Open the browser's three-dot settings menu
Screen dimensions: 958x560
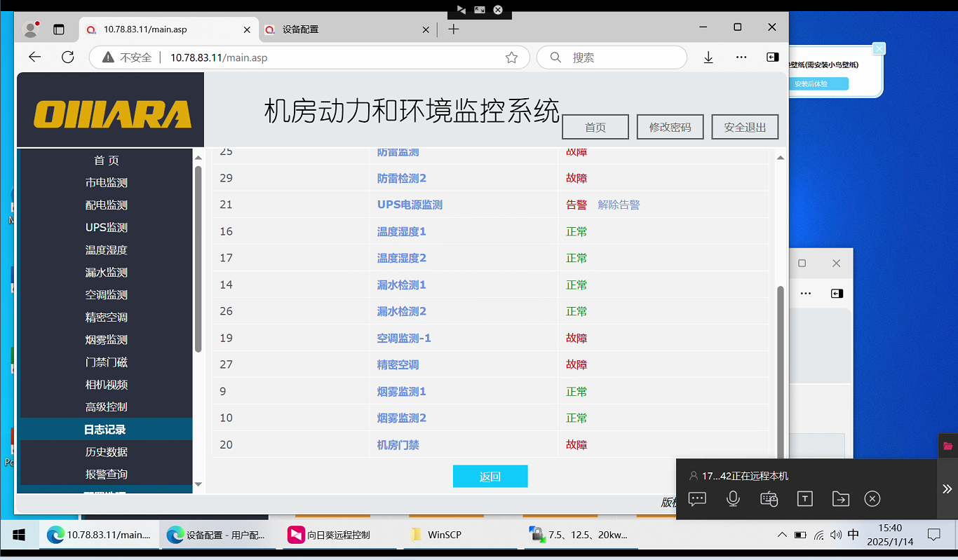(x=741, y=57)
